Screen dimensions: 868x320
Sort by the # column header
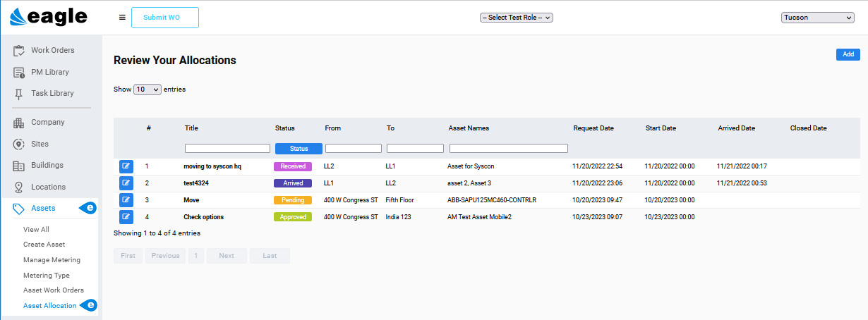(149, 128)
